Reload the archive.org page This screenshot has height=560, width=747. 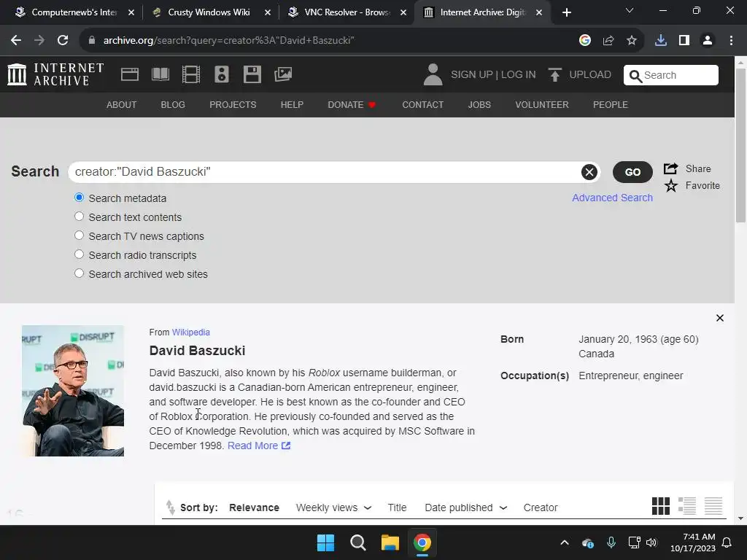coord(63,41)
